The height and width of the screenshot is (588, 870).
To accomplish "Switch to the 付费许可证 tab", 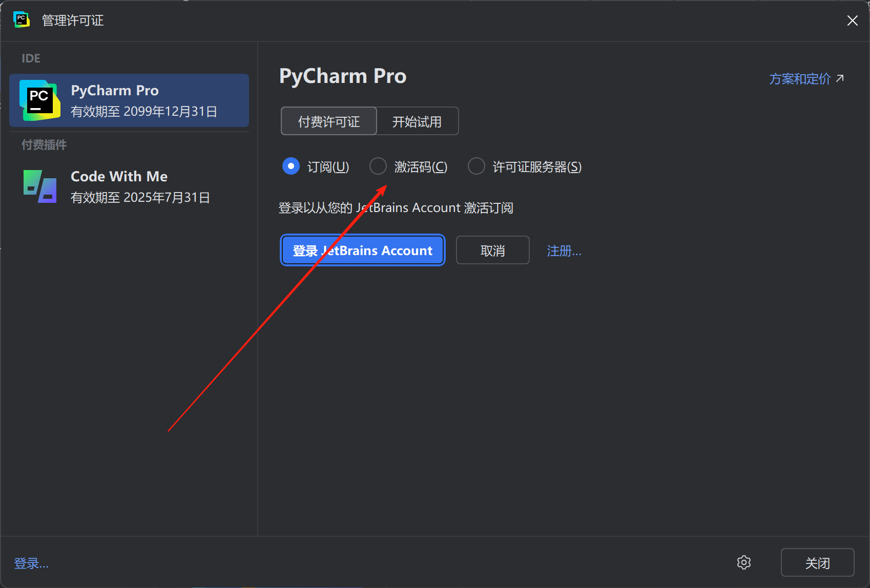I will coord(329,121).
